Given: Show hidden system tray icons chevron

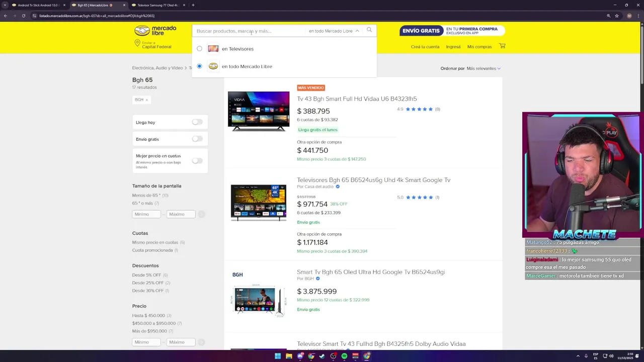Looking at the screenshot, I should (x=578, y=356).
